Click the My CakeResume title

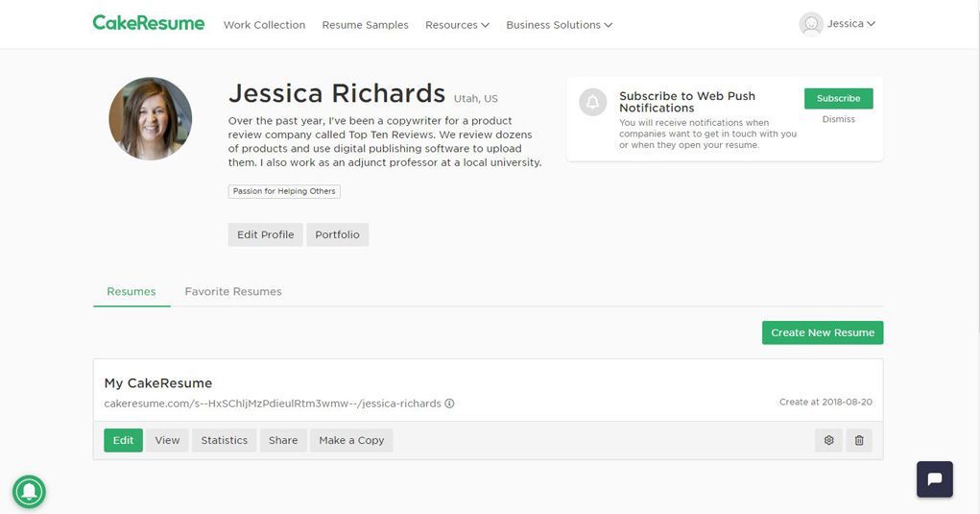pos(158,382)
